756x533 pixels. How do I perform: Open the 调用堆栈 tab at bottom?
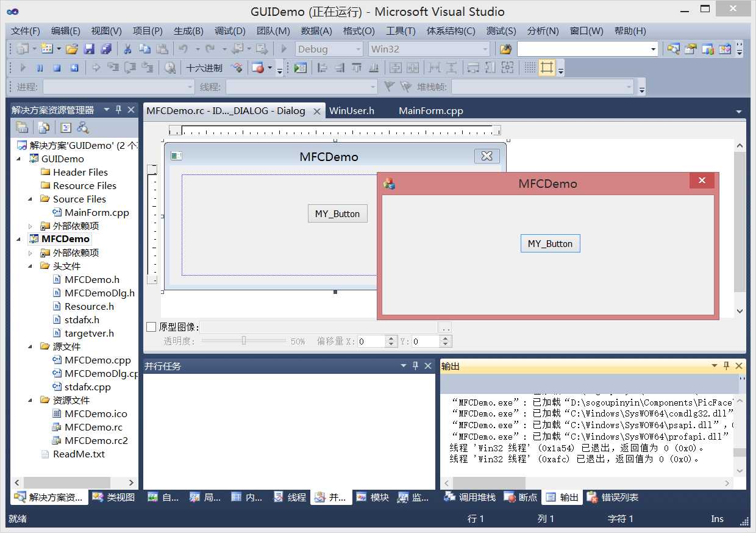470,498
